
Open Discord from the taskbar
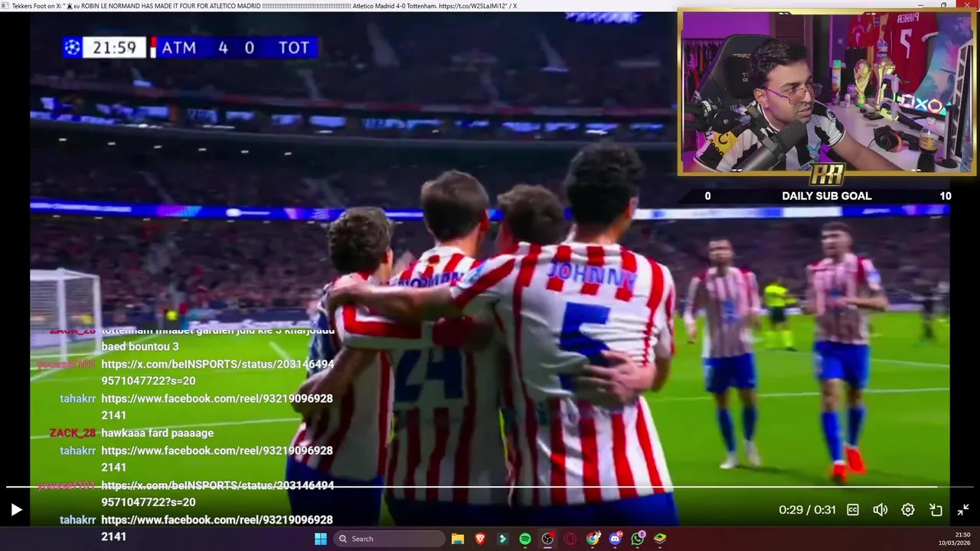click(x=615, y=539)
